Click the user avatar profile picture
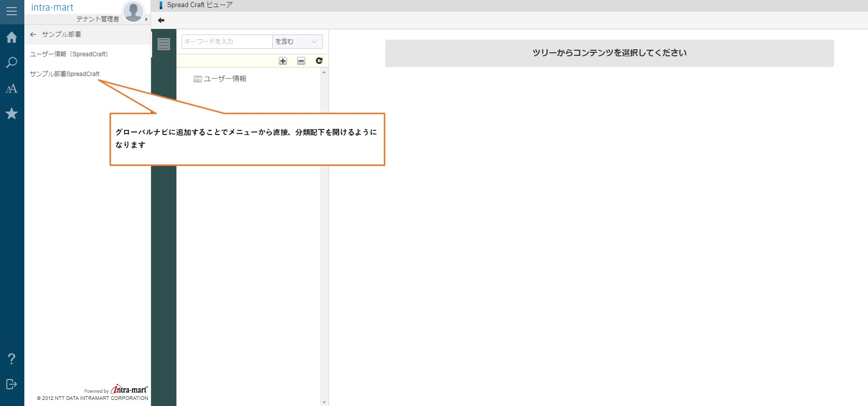The height and width of the screenshot is (406, 868). [133, 11]
